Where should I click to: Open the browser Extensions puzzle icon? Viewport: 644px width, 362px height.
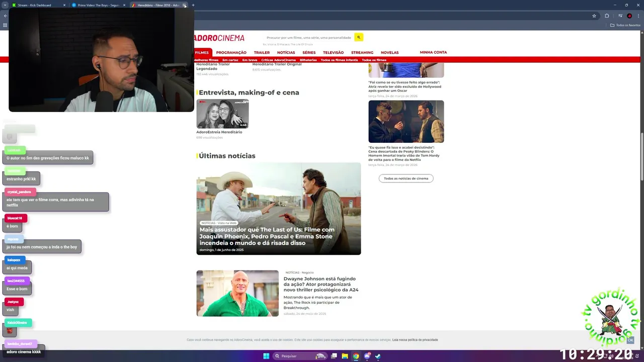pos(607,16)
